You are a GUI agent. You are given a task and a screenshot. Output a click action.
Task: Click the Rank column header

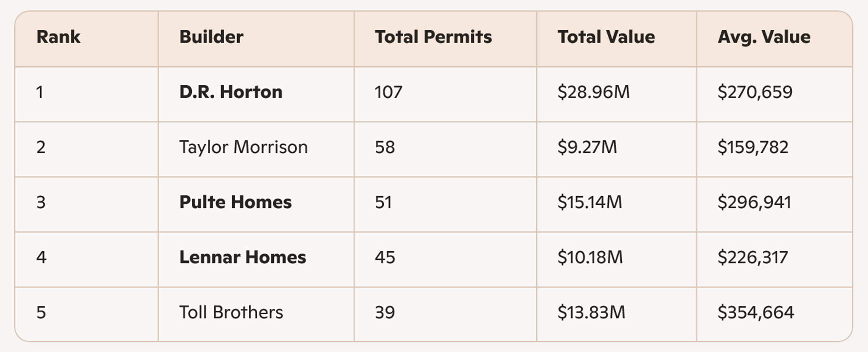tap(58, 37)
